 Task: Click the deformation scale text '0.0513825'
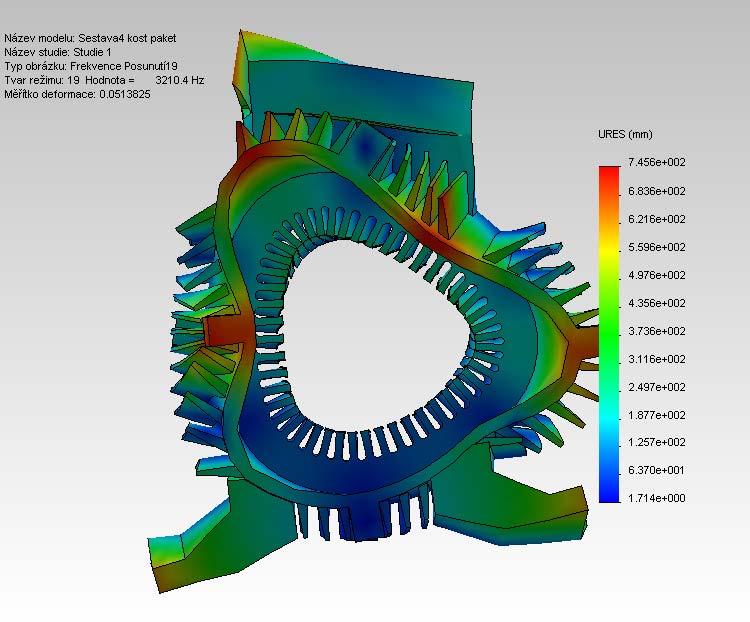click(125, 94)
